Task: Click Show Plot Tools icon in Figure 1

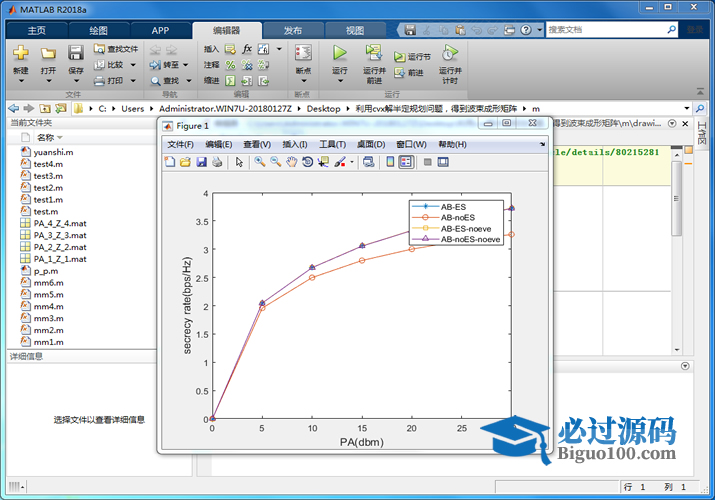Action: tap(443, 162)
